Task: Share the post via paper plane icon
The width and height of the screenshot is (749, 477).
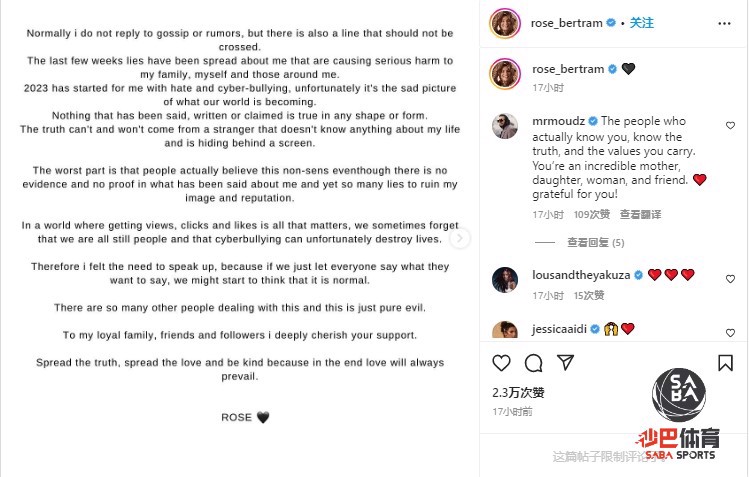Action: [x=566, y=363]
